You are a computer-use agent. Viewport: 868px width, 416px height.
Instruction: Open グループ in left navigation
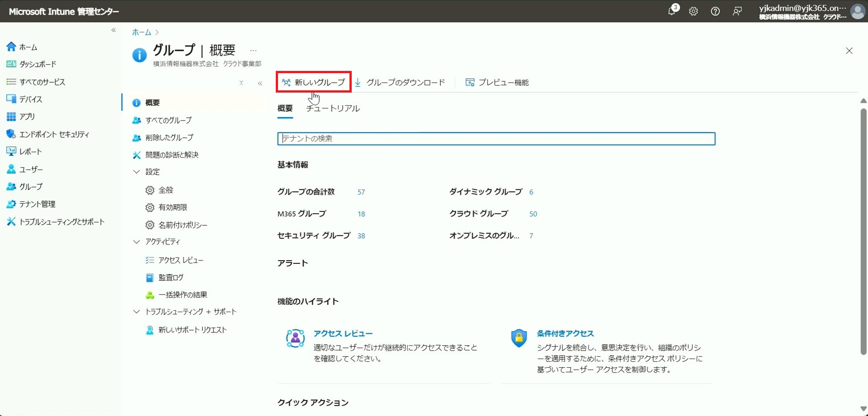[x=31, y=187]
